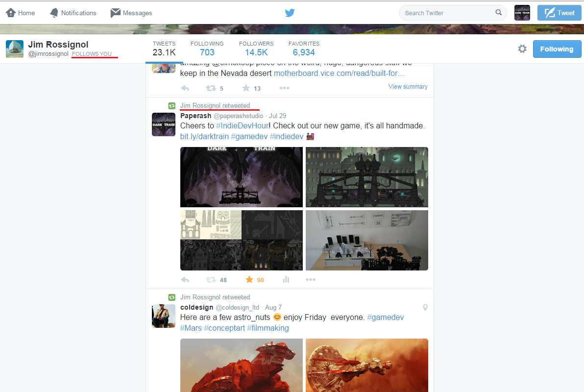Open Jim Rossignol's profile avatar
584x392 pixels.
[15, 49]
